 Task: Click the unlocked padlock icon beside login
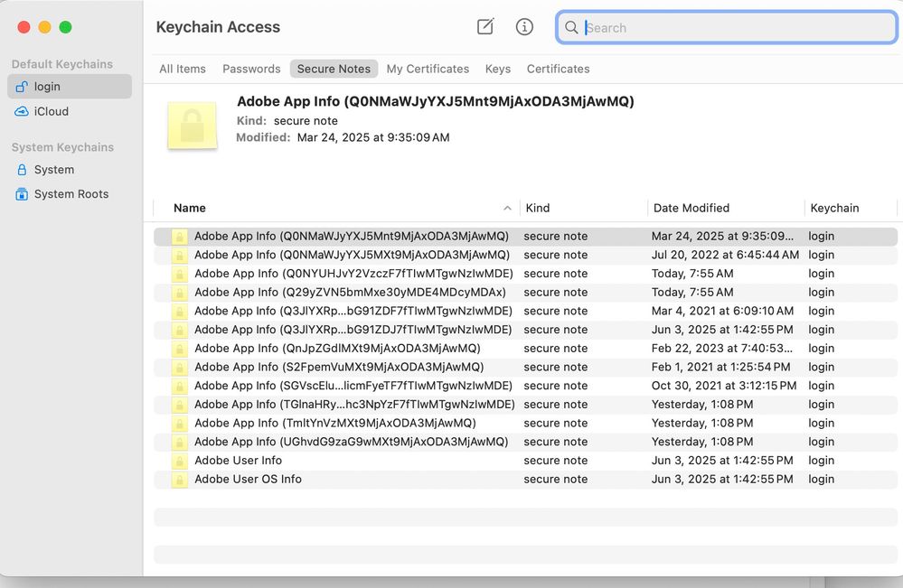pos(22,87)
